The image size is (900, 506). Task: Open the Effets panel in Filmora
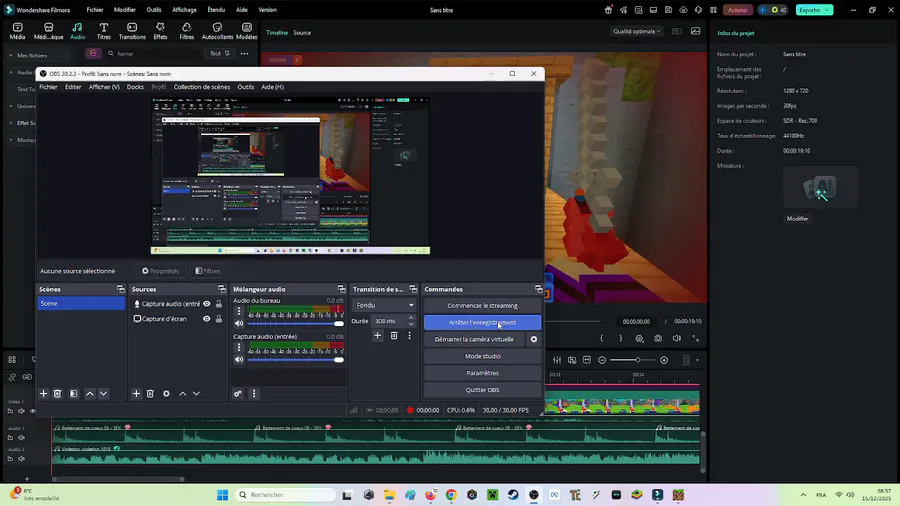(160, 30)
